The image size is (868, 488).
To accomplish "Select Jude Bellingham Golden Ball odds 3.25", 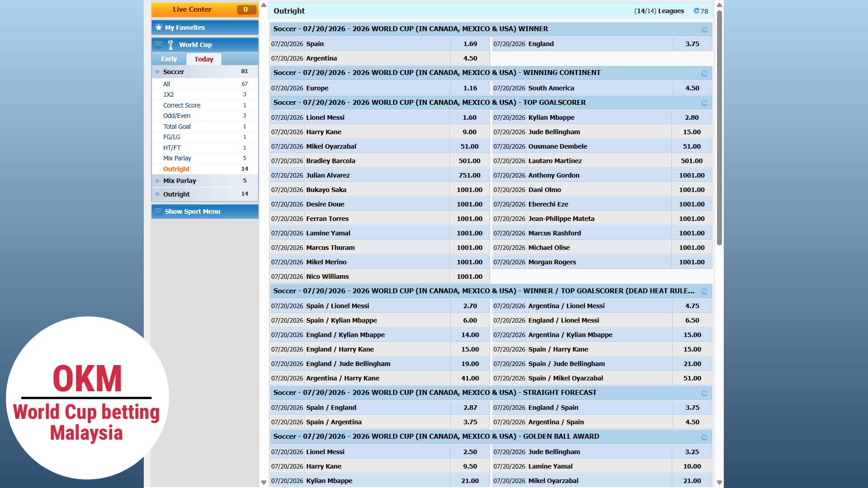I will pos(692,452).
